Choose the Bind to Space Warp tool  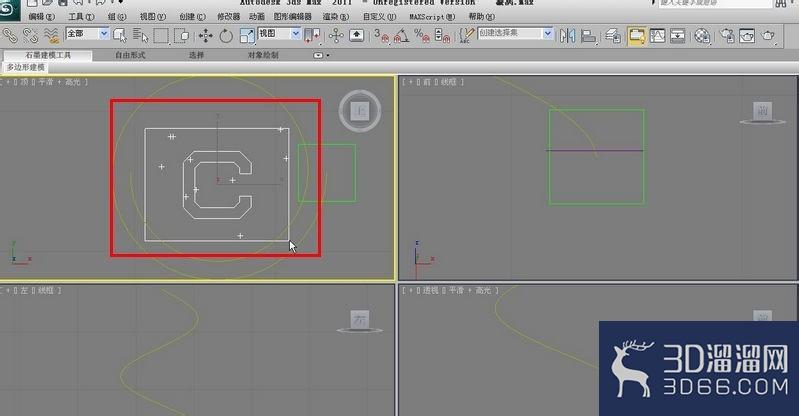(51, 35)
